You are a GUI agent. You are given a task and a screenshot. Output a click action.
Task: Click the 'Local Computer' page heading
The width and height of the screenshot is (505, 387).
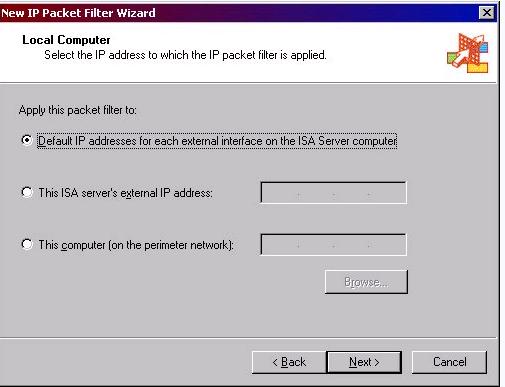pos(66,40)
